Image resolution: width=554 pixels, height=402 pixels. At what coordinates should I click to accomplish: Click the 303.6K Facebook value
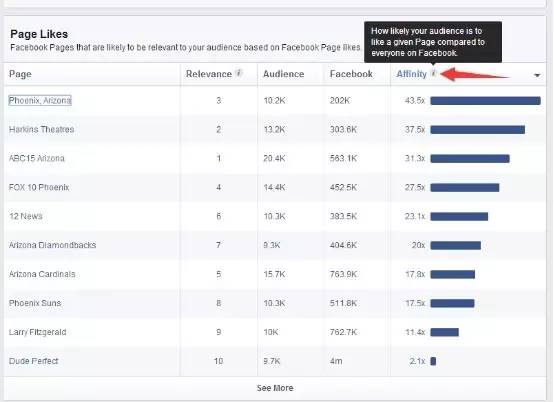343,130
